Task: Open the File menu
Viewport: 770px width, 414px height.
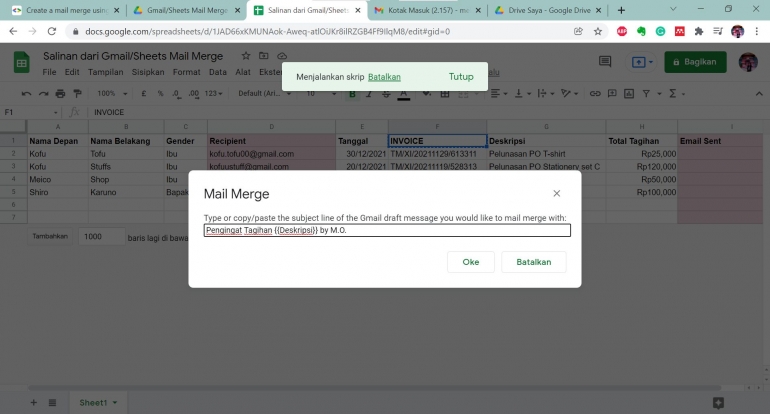Action: click(x=49, y=72)
